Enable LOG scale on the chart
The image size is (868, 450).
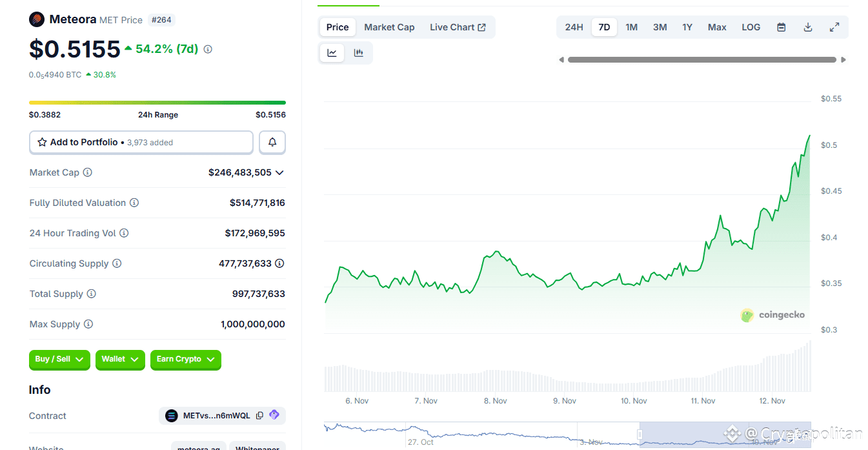coord(751,26)
